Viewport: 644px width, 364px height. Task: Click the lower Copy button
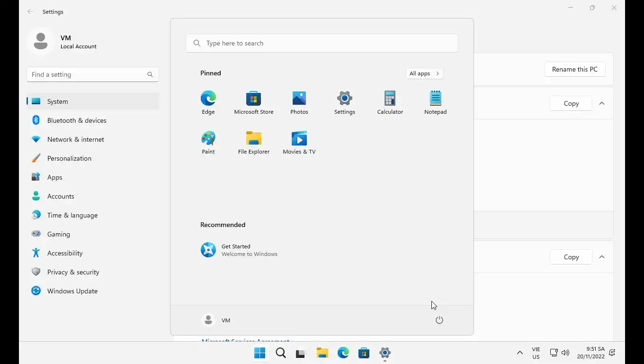pos(571,257)
